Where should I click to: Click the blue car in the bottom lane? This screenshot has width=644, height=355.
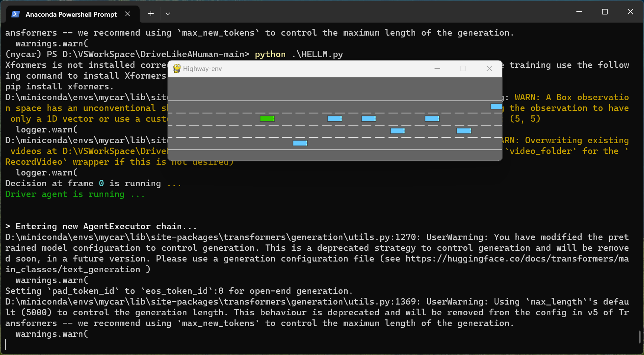(x=300, y=143)
